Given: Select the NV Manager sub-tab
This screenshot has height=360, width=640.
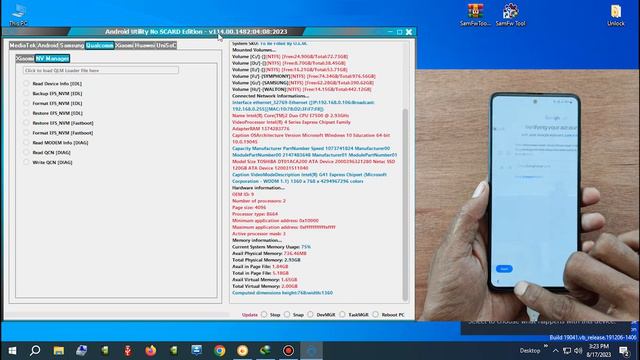Looking at the screenshot, I should 52,58.
